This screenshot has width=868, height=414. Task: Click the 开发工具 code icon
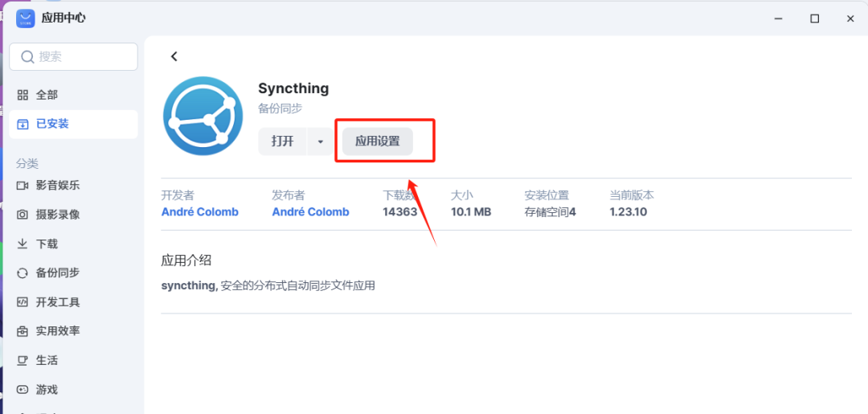[23, 302]
